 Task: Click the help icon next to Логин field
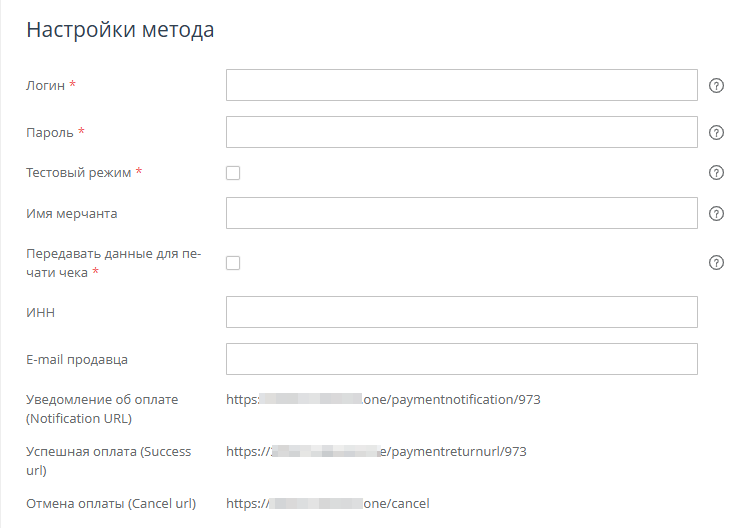click(x=716, y=86)
